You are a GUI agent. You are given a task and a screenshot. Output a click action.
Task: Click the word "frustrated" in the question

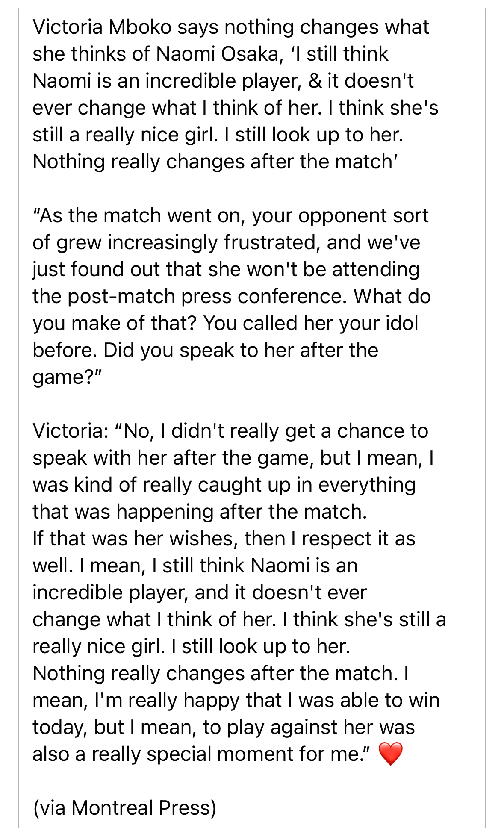tap(272, 242)
